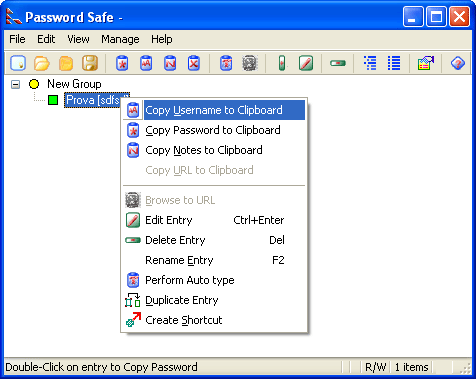
Task: Click the Help question mark toolbar icon
Action: [458, 63]
